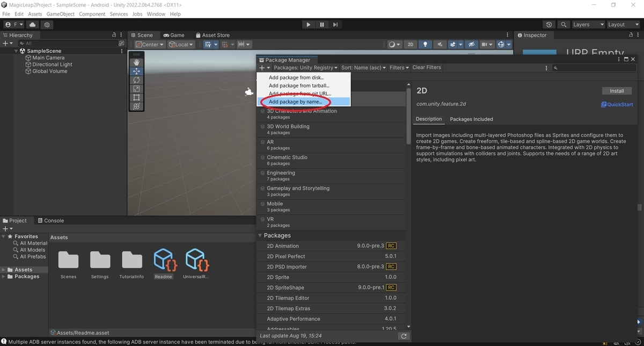644x346 pixels.
Task: Open the Local rotation dropdown
Action: [181, 45]
